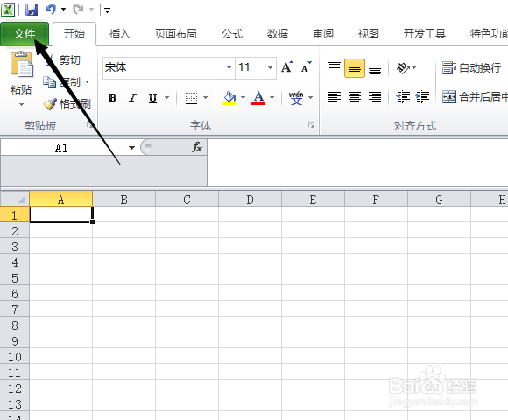Align text right
508x420 pixels.
click(x=375, y=97)
